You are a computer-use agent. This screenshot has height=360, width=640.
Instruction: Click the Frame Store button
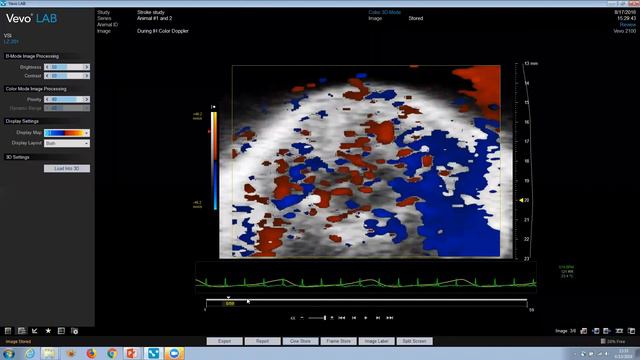[338, 341]
